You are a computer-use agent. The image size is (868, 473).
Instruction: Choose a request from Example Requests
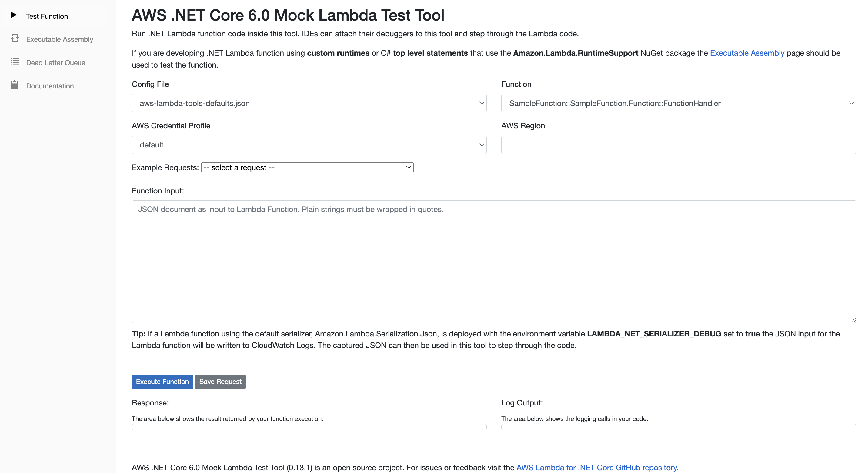click(307, 167)
